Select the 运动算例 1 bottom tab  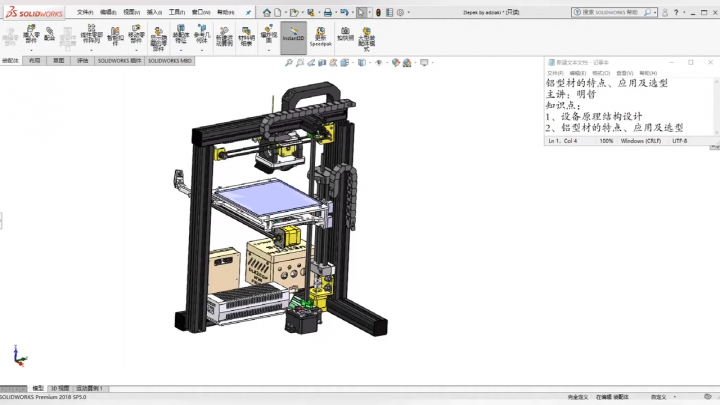[90, 388]
